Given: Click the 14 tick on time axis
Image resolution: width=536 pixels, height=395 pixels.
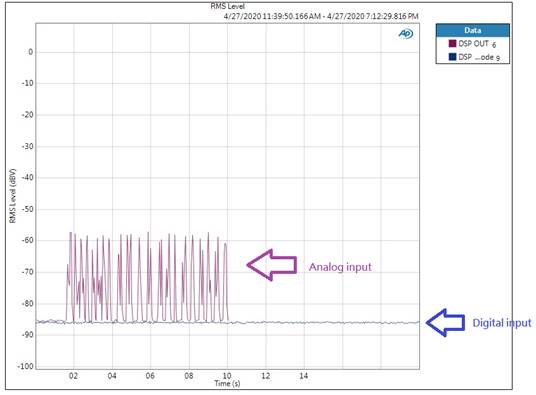Looking at the screenshot, I should click(x=304, y=376).
